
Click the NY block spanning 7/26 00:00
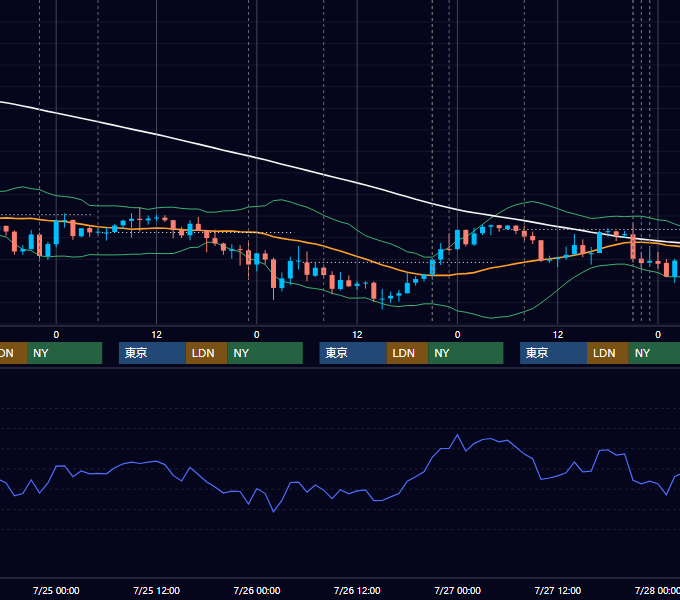(x=265, y=353)
